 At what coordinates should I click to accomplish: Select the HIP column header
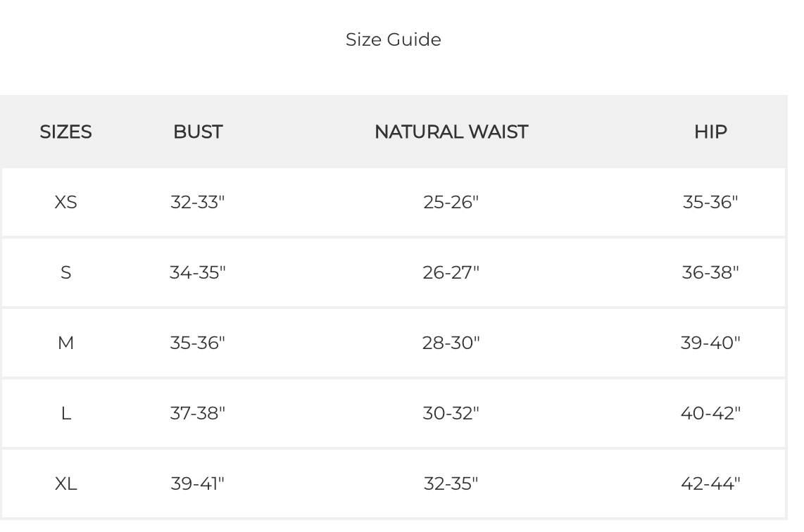pyautogui.click(x=710, y=132)
